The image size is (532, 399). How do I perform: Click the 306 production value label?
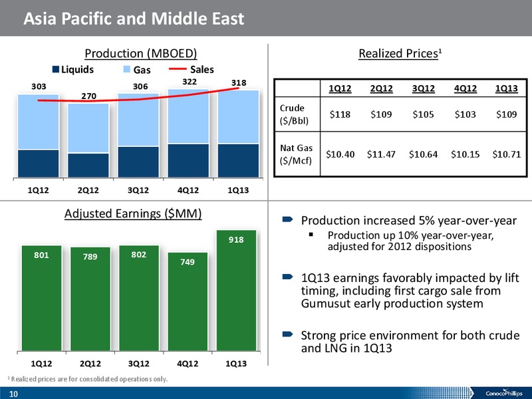point(140,86)
